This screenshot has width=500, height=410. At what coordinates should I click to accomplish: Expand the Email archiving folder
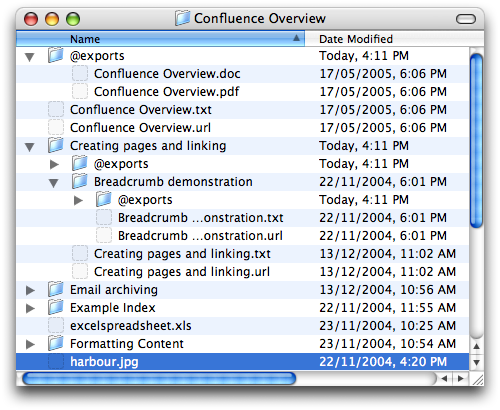click(30, 290)
